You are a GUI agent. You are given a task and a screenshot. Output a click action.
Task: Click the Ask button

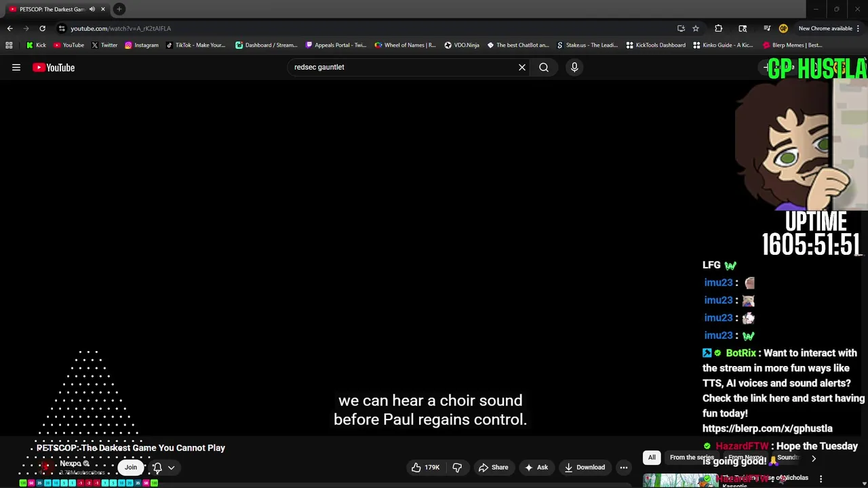pyautogui.click(x=536, y=467)
